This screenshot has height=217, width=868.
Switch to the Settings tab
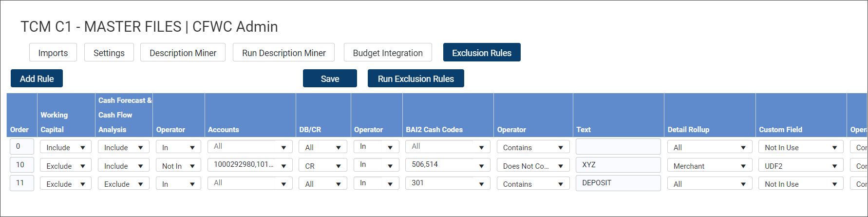pyautogui.click(x=109, y=53)
